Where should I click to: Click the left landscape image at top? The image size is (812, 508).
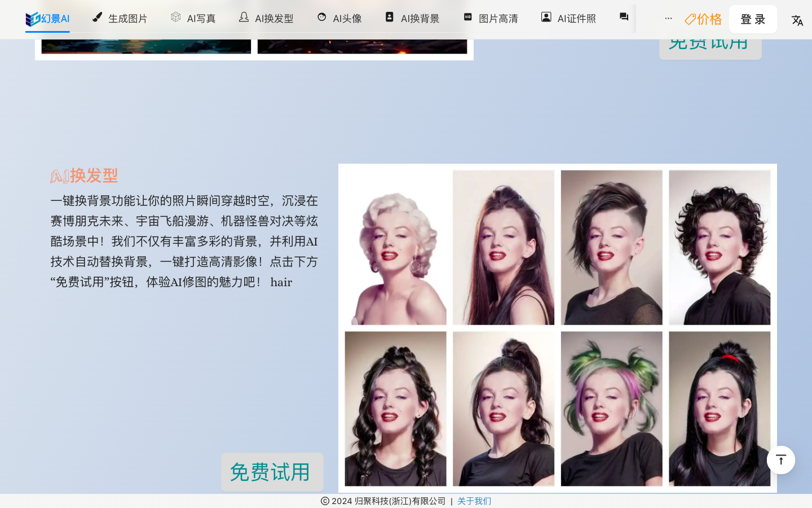[146, 46]
